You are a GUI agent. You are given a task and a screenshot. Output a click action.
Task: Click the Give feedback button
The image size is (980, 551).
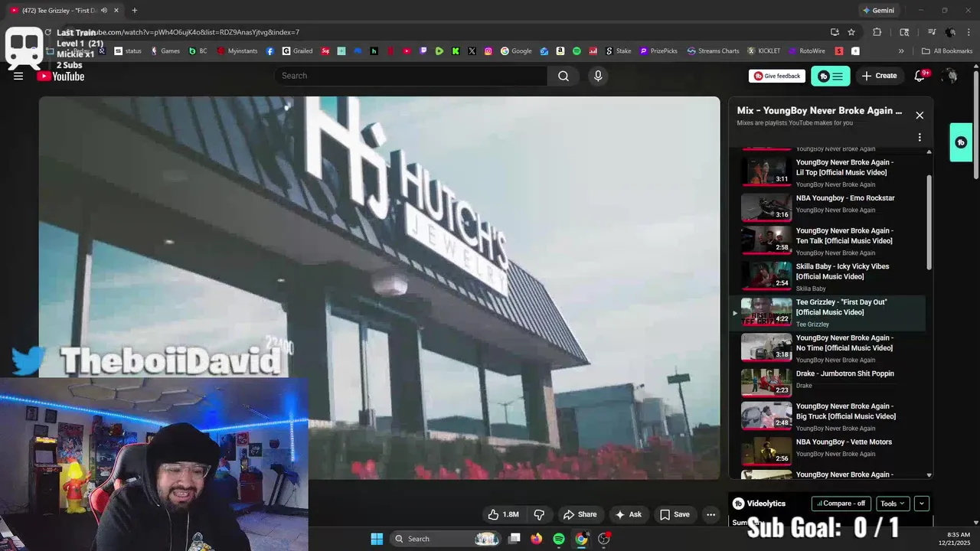[x=777, y=76]
